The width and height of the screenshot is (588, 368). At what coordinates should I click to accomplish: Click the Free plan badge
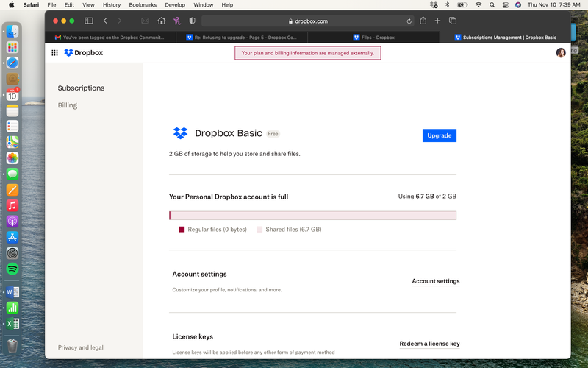pyautogui.click(x=273, y=134)
